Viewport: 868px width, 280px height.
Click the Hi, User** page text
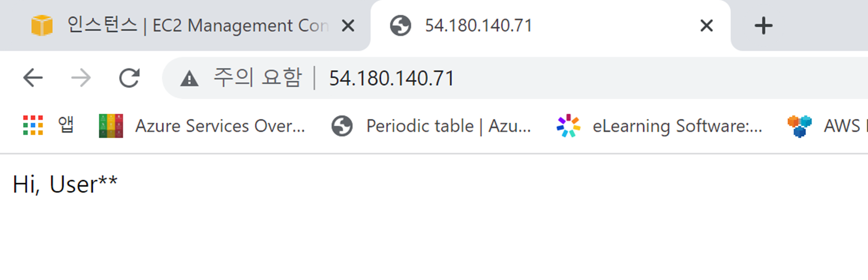tap(65, 185)
